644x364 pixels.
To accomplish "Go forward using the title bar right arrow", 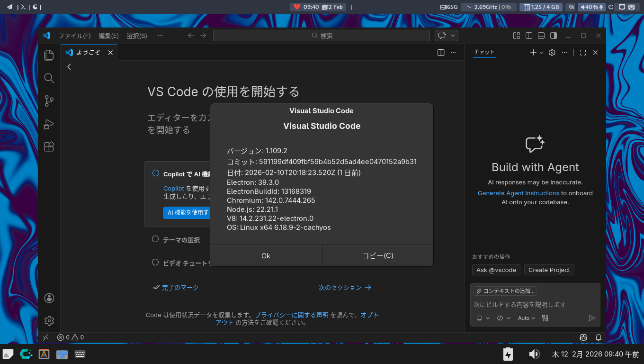I will tap(203, 36).
